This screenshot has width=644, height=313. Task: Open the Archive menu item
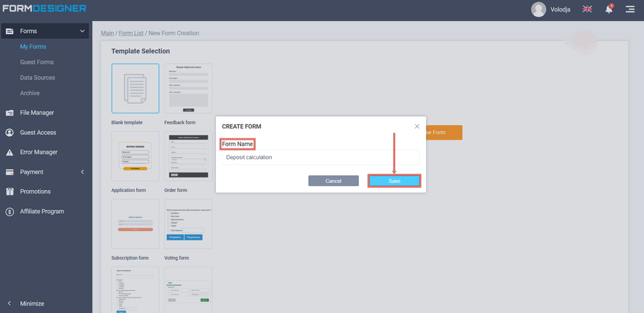click(x=30, y=93)
